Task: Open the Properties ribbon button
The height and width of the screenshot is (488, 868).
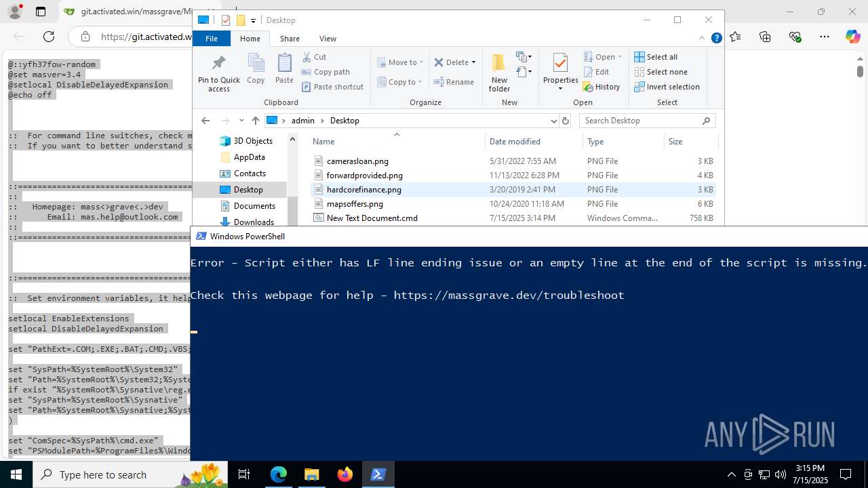Action: (560, 72)
